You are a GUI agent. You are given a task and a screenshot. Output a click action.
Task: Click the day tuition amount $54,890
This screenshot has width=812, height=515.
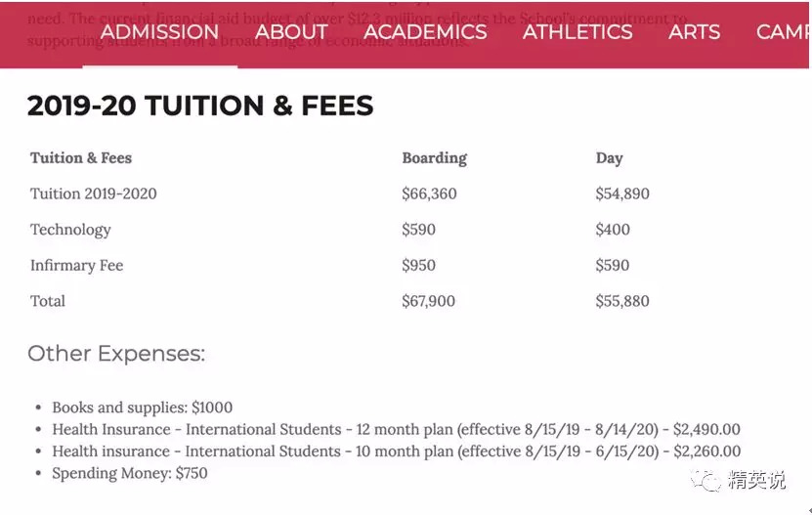(622, 193)
